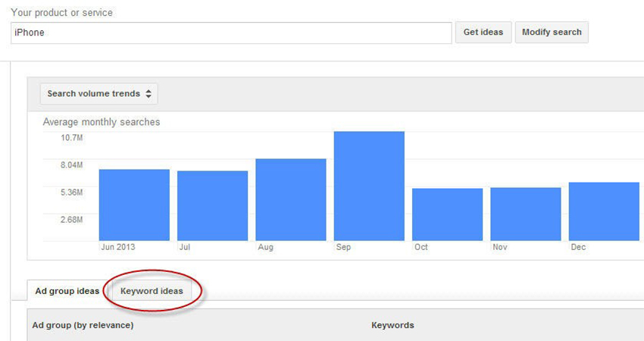Click the Jul bar in chart
This screenshot has height=341, width=644.
pos(212,206)
